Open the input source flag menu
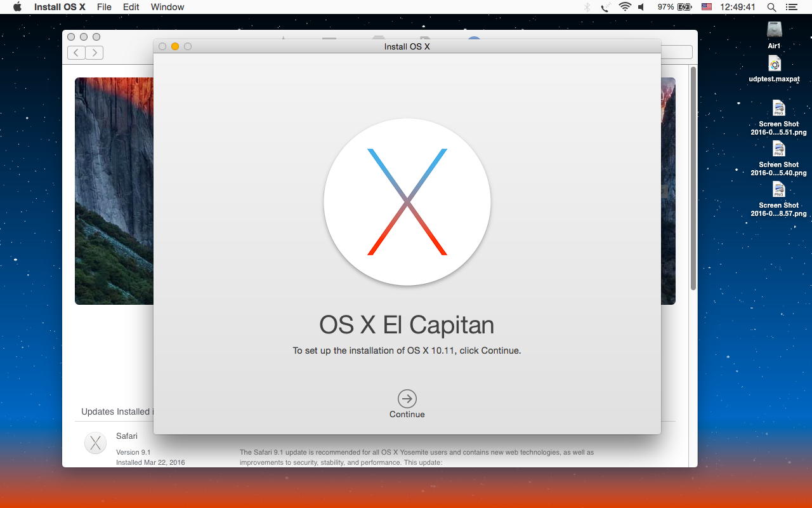Viewport: 812px width, 508px height. coord(707,7)
